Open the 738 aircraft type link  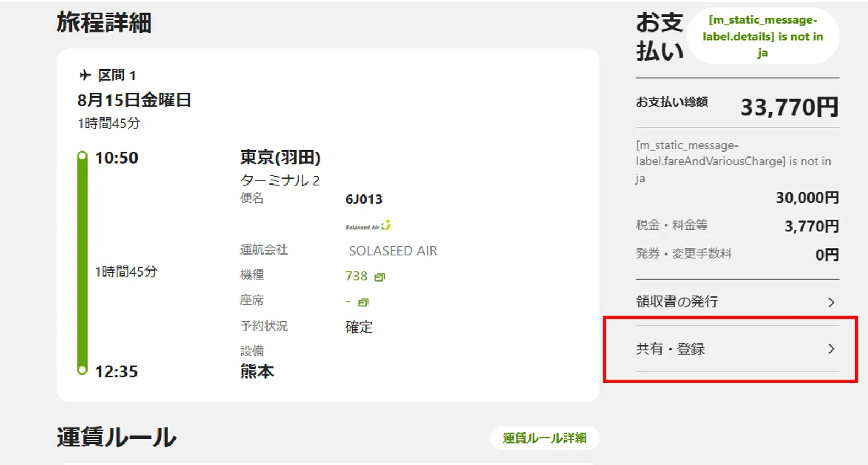coord(356,276)
